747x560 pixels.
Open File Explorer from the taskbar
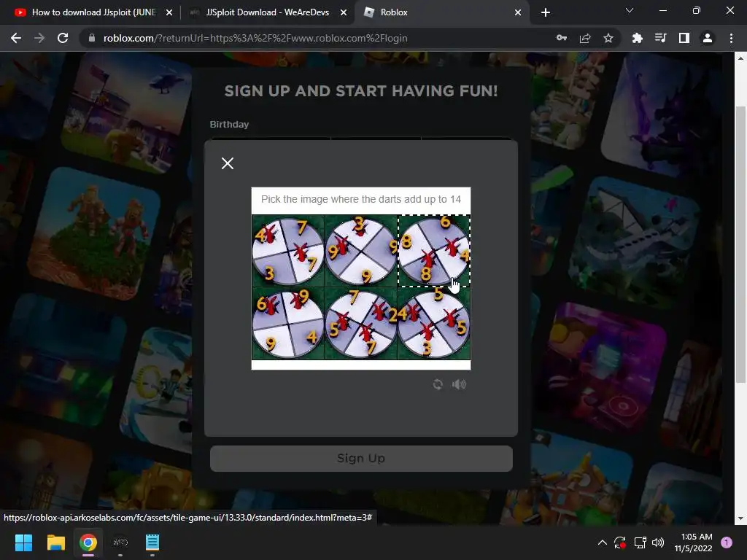click(55, 542)
